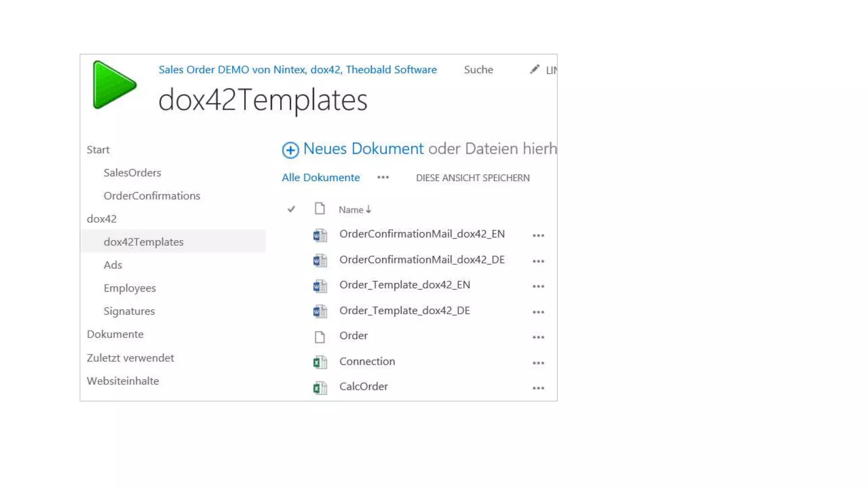Viewport: 868px width, 488px height.
Task: Toggle the select-all checkmark in list header
Action: pyautogui.click(x=291, y=209)
